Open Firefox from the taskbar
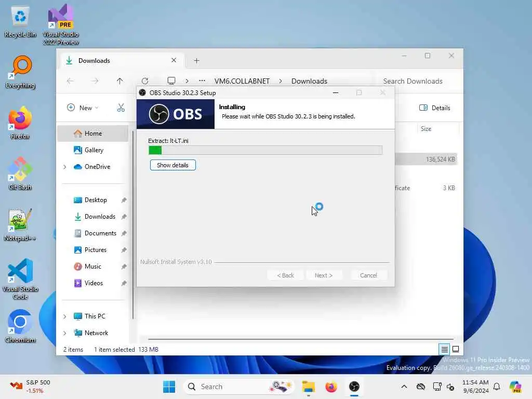 [x=331, y=387]
